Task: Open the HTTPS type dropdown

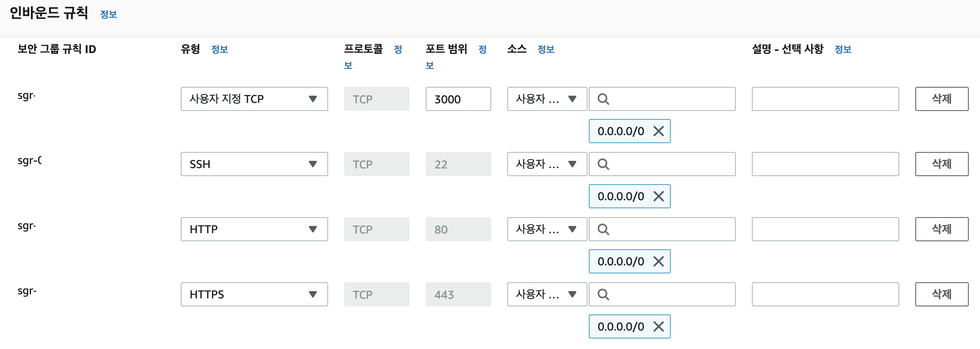Action: point(254,294)
